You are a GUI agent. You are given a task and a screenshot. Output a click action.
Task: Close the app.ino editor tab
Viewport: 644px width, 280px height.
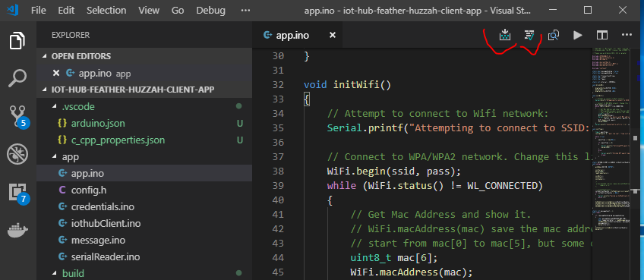[x=333, y=36]
